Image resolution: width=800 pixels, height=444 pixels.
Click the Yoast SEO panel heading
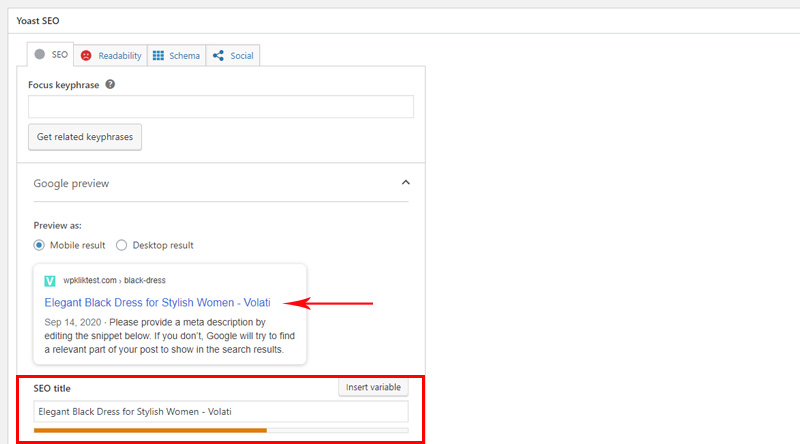(x=38, y=21)
